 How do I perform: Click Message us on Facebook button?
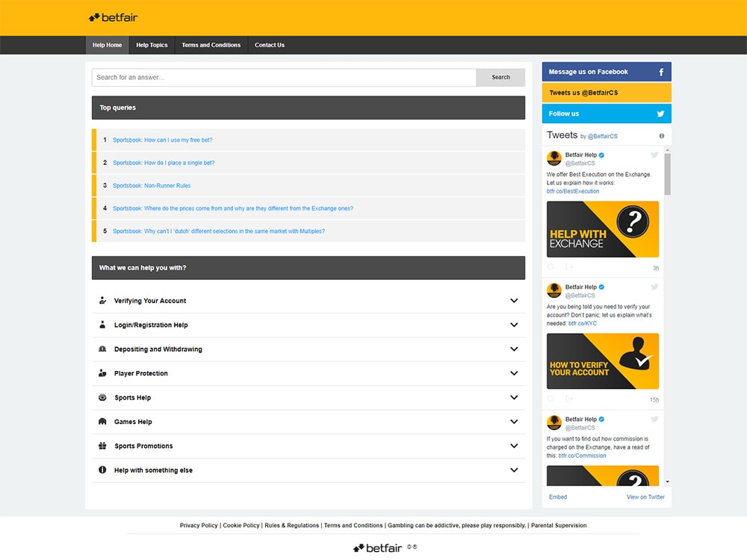point(607,72)
